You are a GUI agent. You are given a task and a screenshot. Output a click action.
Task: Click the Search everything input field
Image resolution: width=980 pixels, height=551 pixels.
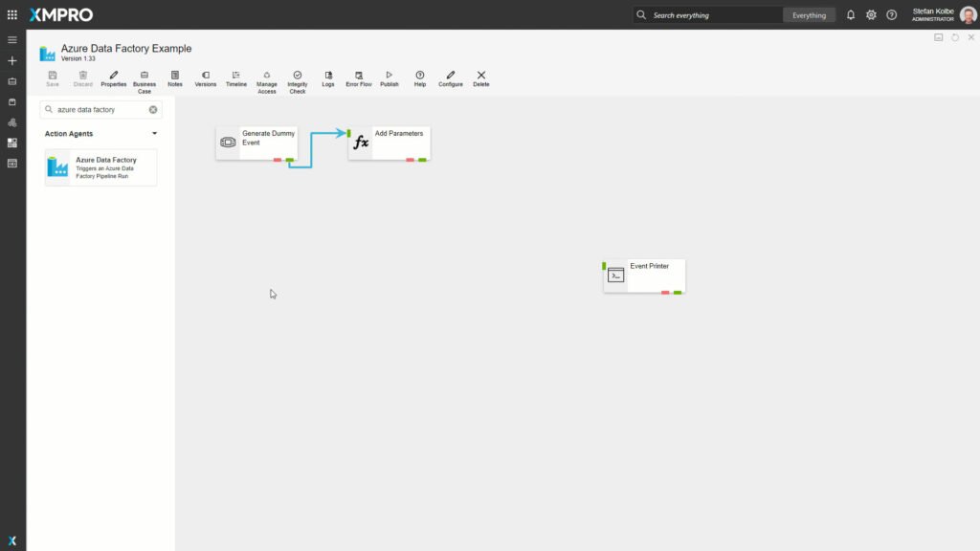click(x=713, y=15)
